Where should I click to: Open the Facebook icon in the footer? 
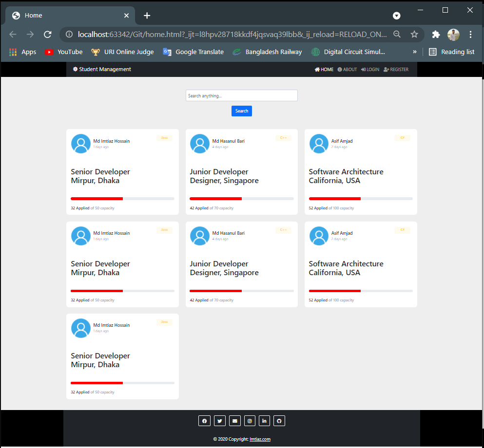(x=204, y=421)
